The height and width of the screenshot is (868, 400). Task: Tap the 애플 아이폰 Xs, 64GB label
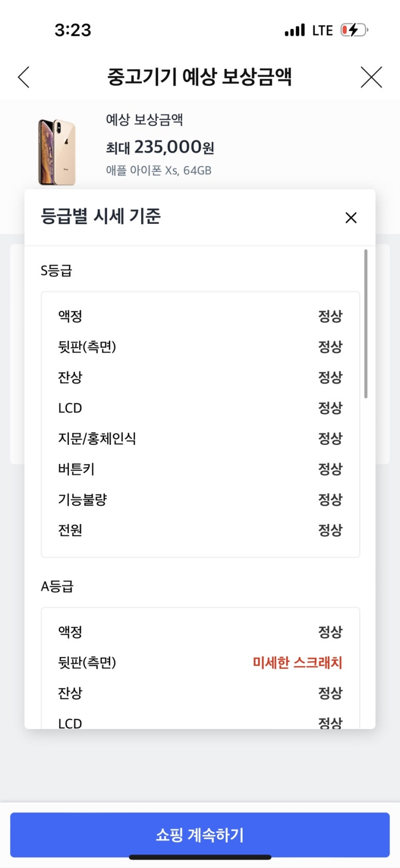[159, 170]
